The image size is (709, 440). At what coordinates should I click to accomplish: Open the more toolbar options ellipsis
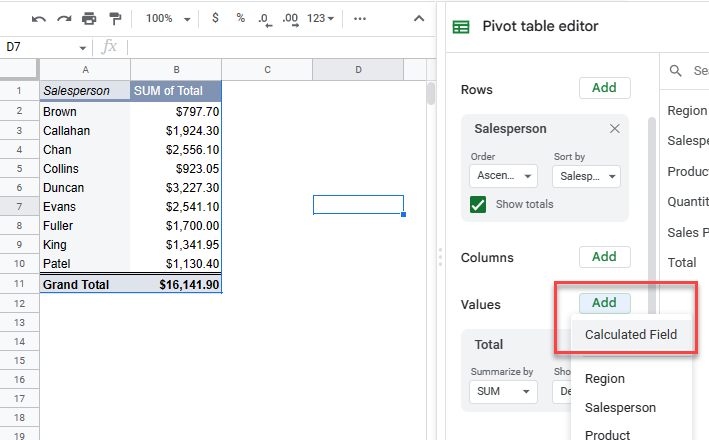(360, 19)
